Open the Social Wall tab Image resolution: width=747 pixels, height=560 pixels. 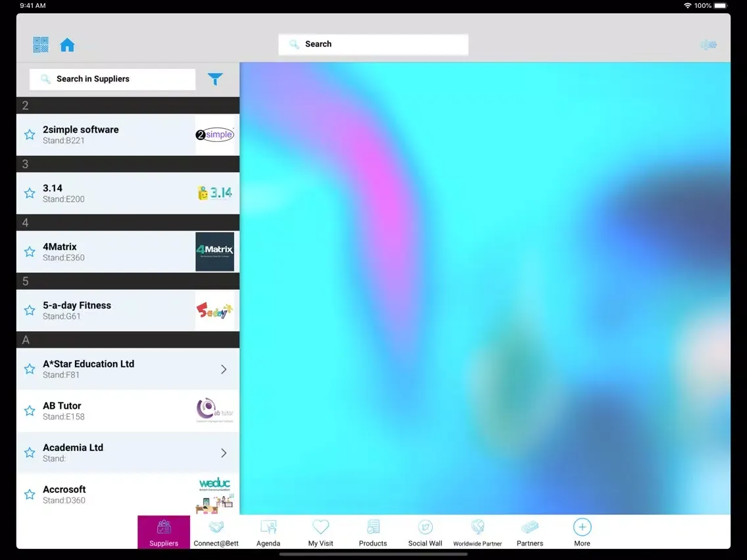[425, 532]
